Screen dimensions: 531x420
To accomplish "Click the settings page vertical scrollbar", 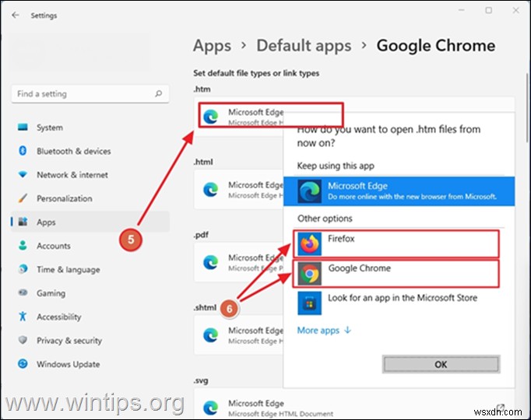I will tap(527, 108).
